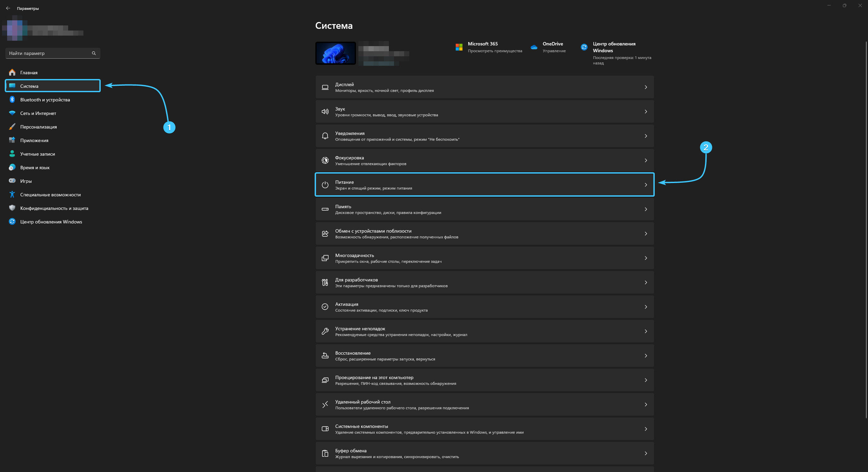Open the Активация row chevron
Screen dimensions: 868x472
point(646,307)
